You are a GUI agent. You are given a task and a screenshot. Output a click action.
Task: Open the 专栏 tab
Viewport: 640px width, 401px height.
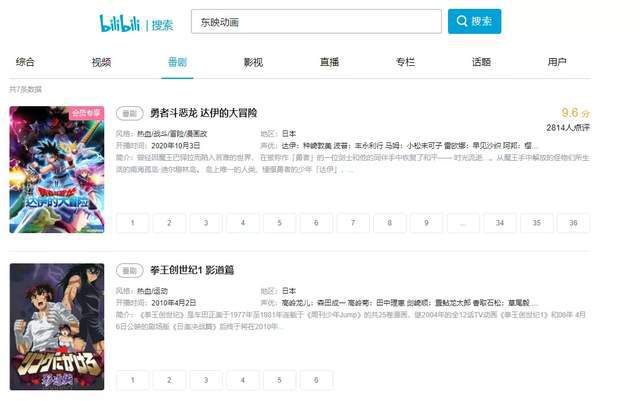[405, 62]
